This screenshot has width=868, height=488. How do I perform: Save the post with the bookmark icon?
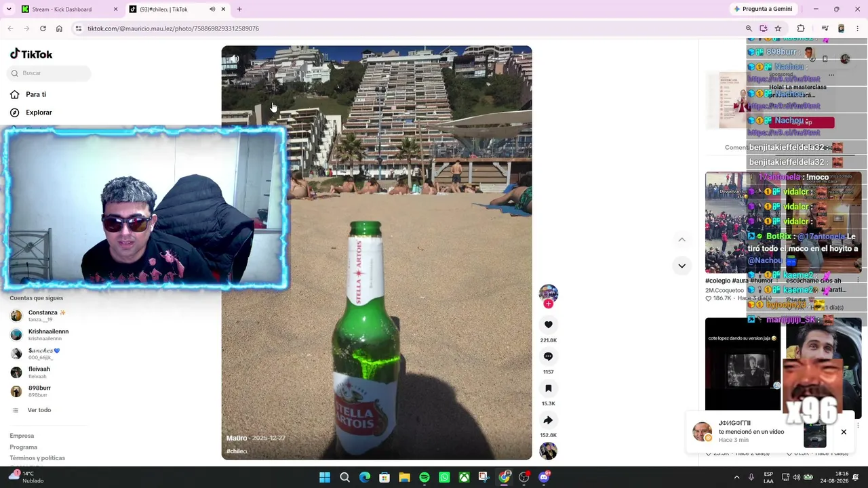tap(548, 388)
